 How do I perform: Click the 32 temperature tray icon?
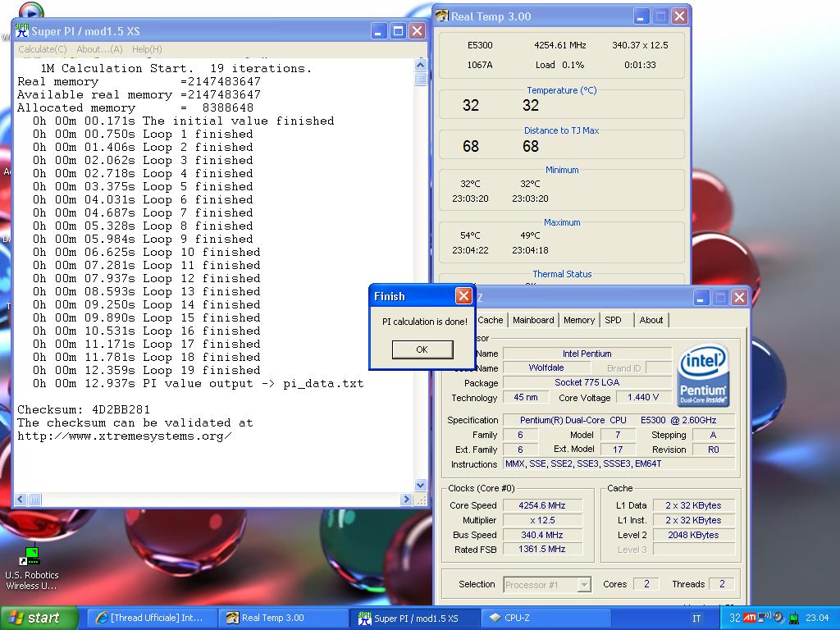735,618
